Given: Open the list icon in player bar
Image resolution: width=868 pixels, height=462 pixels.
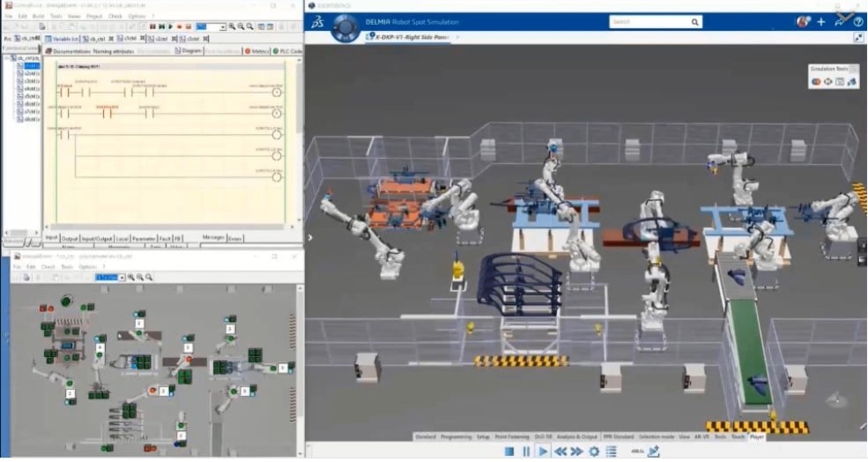Looking at the screenshot, I should click(612, 452).
